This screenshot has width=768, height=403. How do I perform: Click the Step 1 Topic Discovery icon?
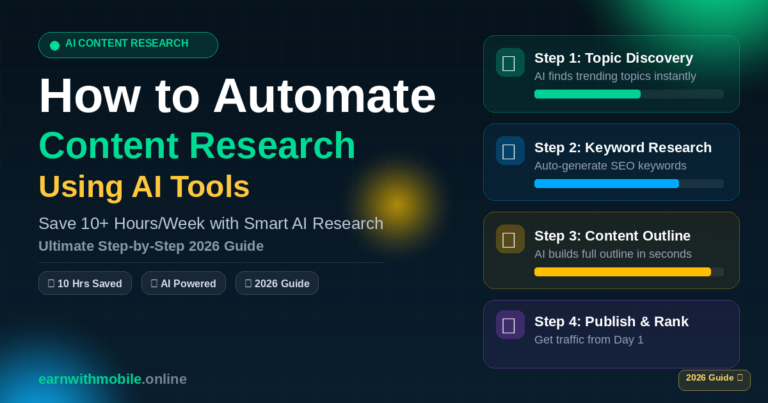(510, 63)
